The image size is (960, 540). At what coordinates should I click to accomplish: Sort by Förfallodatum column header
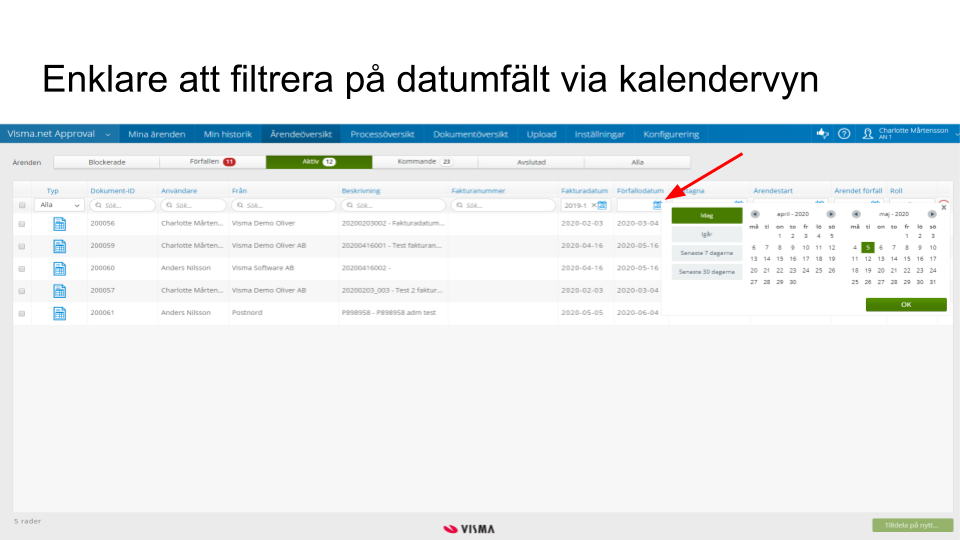(x=640, y=191)
